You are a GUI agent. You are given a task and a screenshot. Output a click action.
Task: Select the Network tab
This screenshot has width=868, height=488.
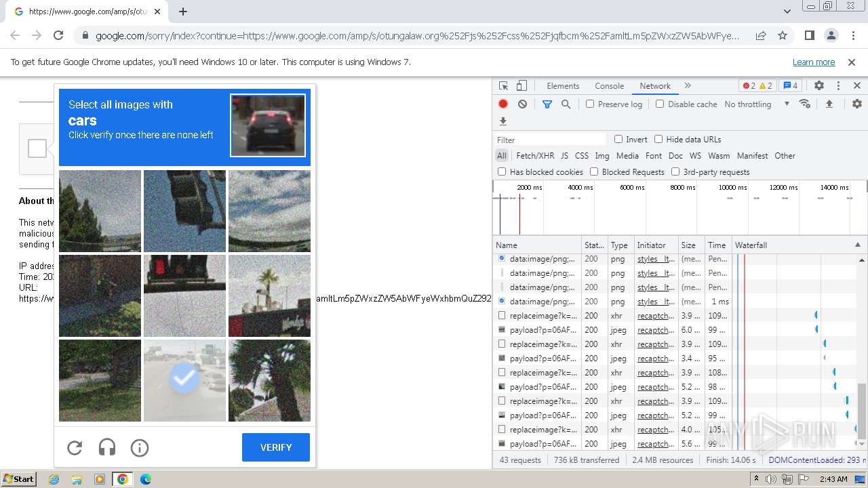655,86
